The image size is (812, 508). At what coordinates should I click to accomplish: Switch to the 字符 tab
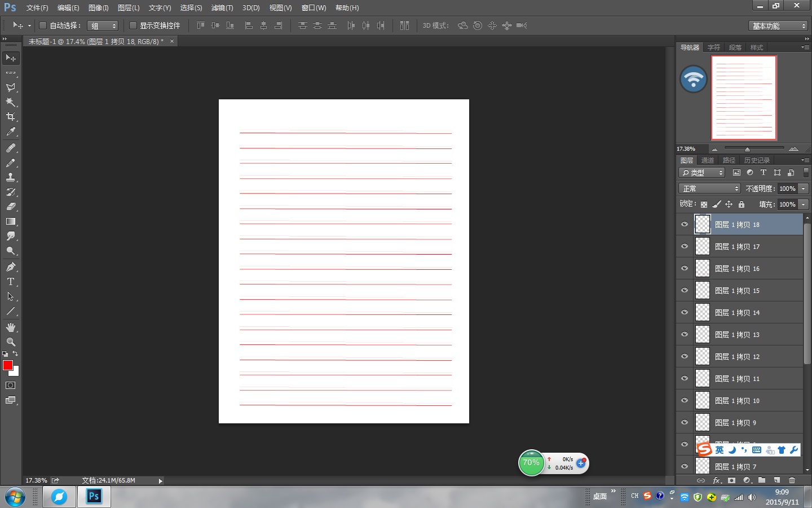click(714, 47)
